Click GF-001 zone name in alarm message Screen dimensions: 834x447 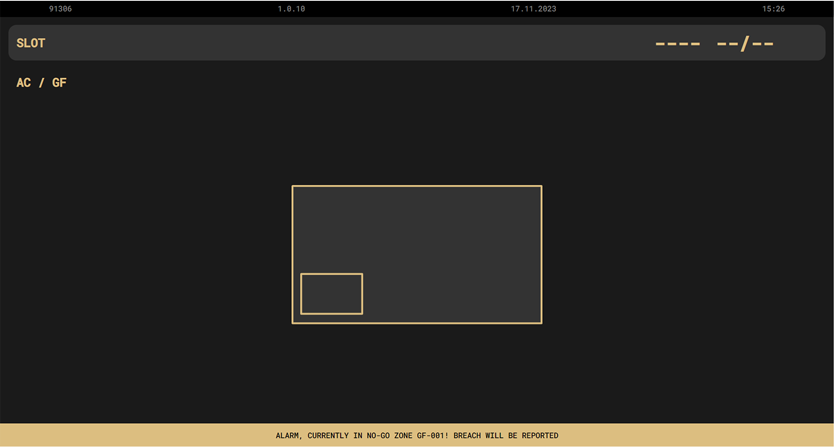click(x=424, y=436)
